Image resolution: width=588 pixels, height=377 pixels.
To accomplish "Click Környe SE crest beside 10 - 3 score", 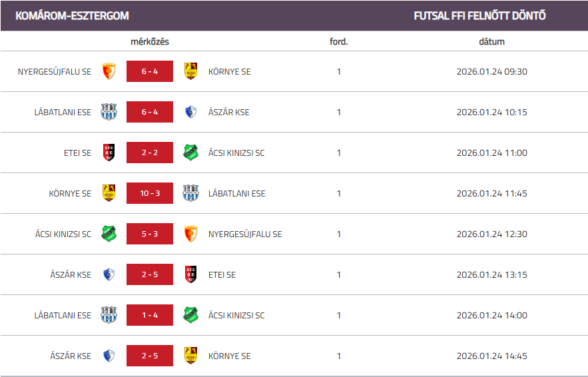I will (109, 193).
